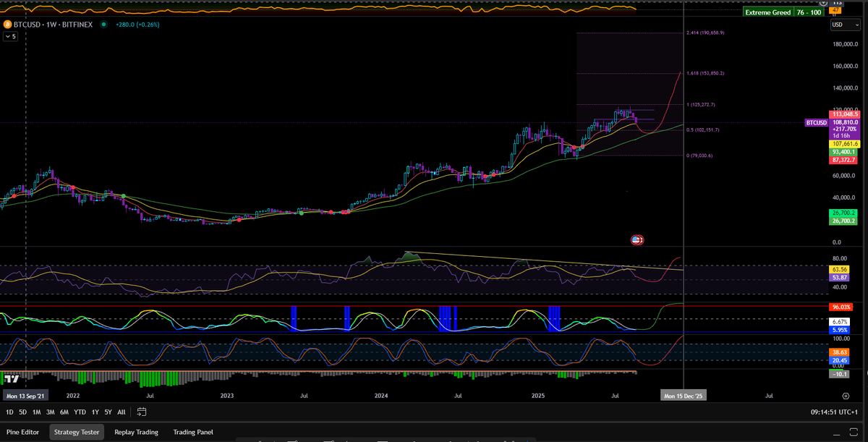Click the TradingView logo on chart

pyautogui.click(x=11, y=378)
